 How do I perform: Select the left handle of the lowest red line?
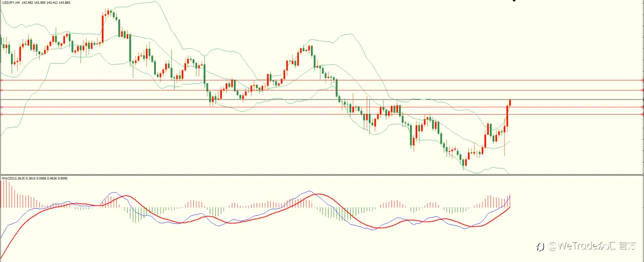[2, 115]
